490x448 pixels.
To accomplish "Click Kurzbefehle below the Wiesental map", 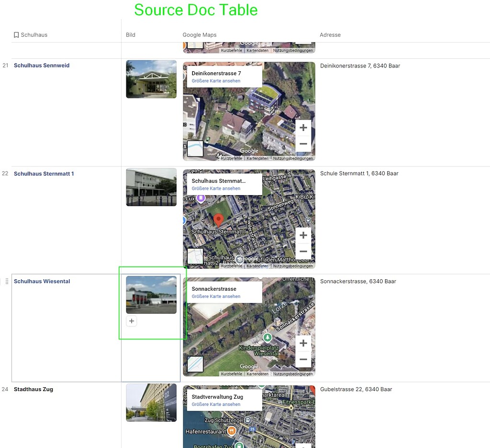I will click(x=231, y=374).
